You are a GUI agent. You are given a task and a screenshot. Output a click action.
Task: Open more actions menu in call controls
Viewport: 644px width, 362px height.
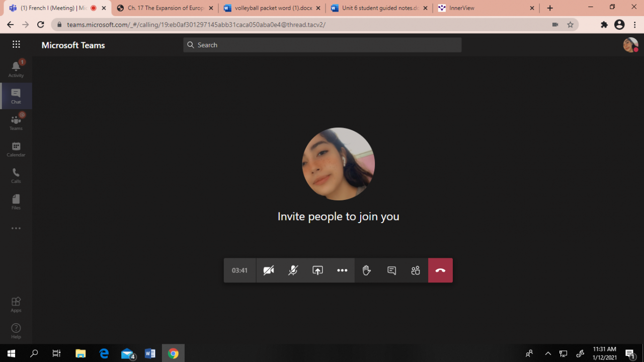coord(342,270)
